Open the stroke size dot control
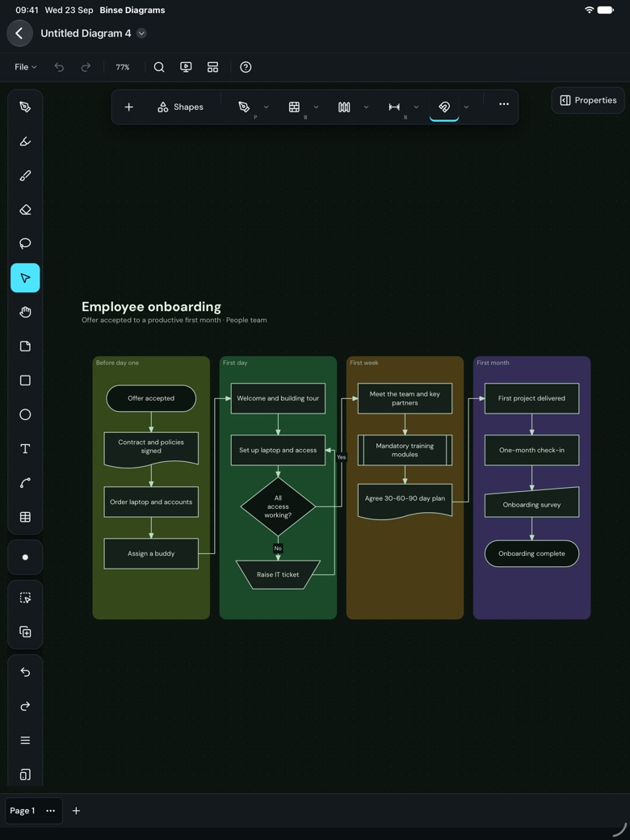The height and width of the screenshot is (840, 630). click(x=25, y=557)
